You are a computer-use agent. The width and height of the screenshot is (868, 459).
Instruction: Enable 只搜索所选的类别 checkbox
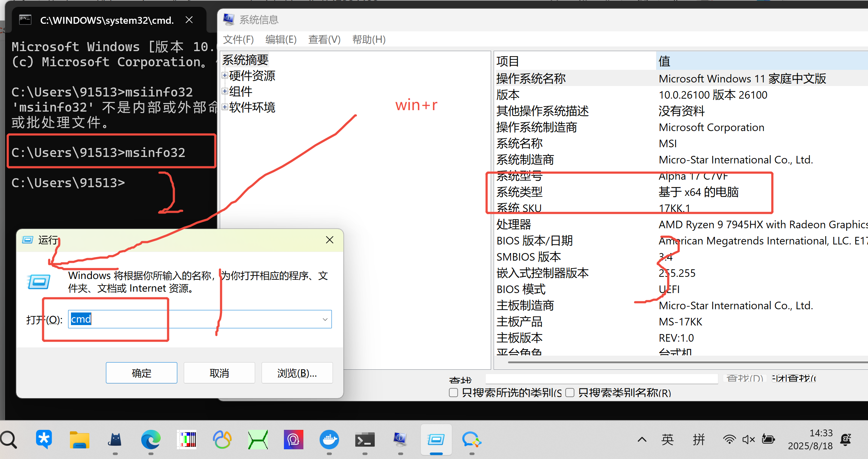coord(454,393)
